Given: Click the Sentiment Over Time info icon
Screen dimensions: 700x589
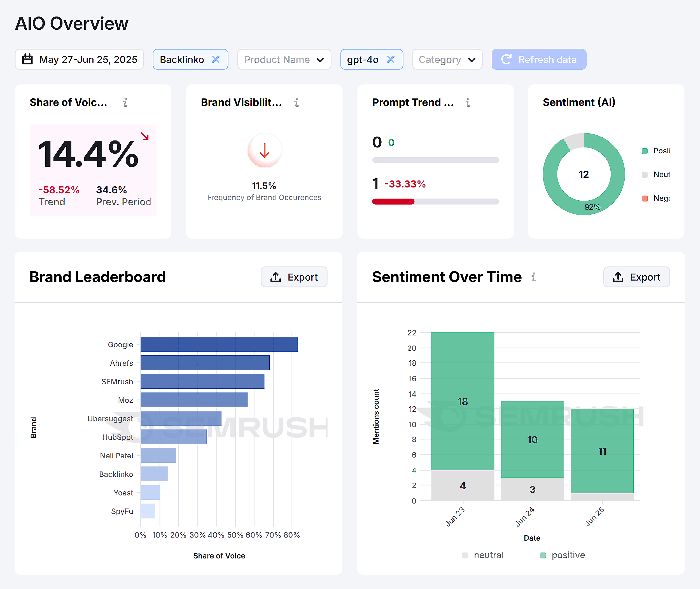Looking at the screenshot, I should [x=534, y=277].
